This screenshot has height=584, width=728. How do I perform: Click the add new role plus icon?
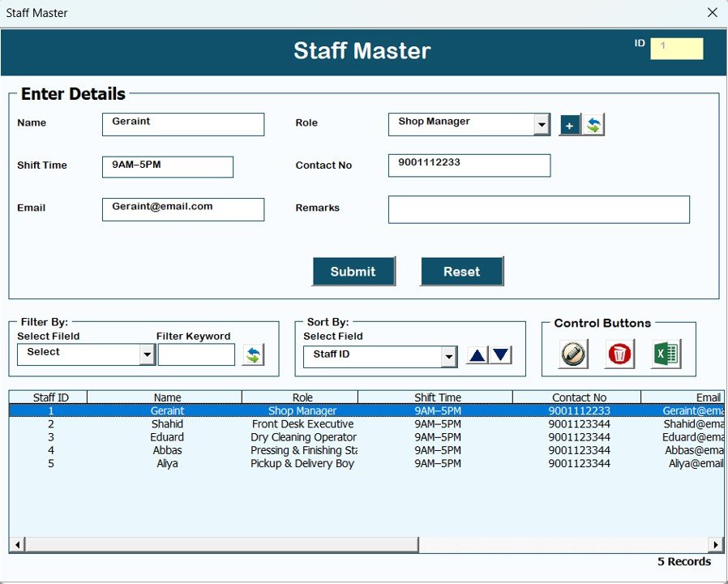[x=570, y=125]
